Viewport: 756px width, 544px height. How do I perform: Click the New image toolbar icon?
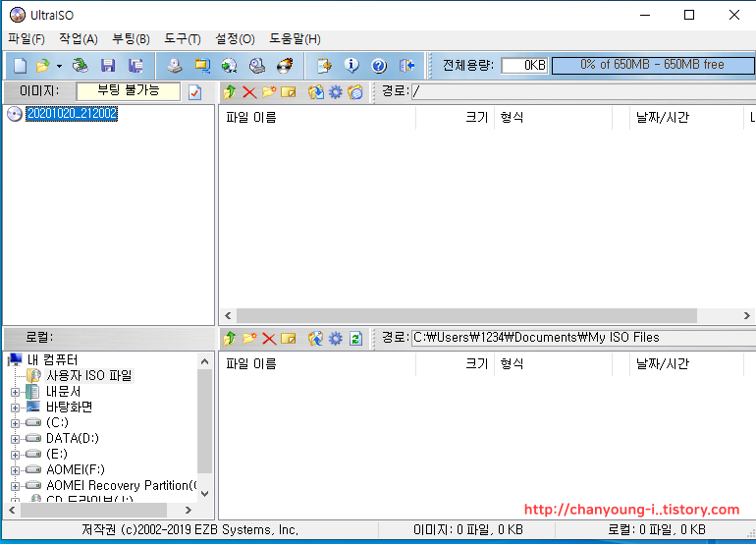20,66
